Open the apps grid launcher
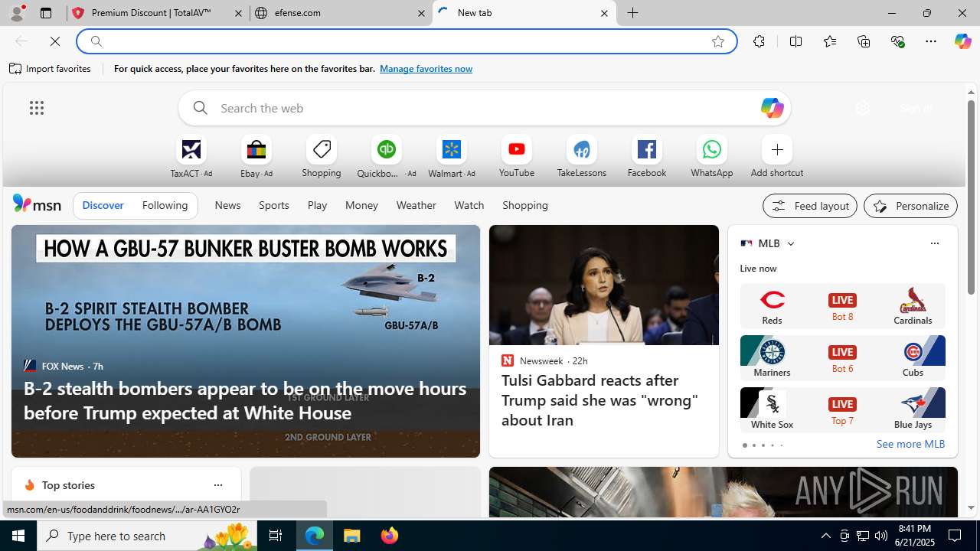 pos(37,108)
